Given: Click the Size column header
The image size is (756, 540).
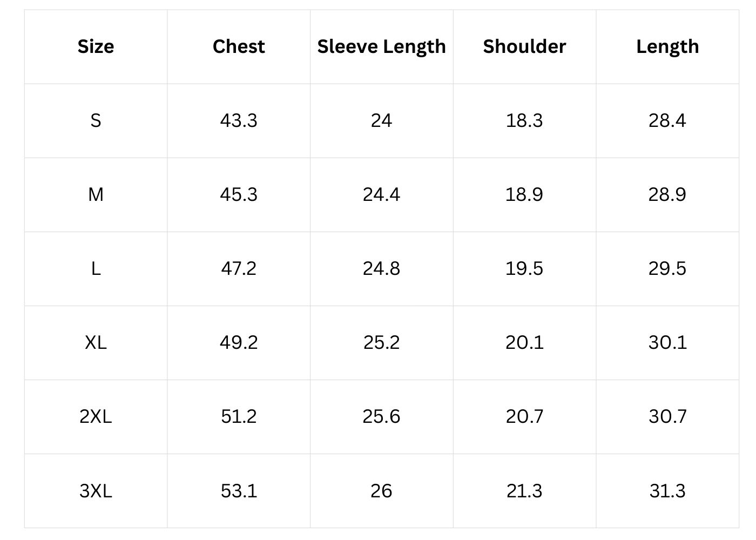Looking at the screenshot, I should click(x=96, y=46).
